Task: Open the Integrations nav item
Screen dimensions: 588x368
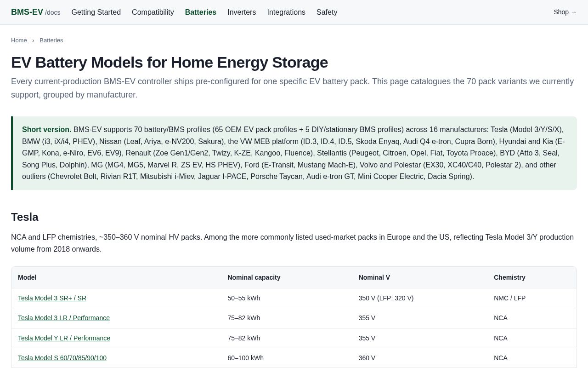Action: (286, 12)
